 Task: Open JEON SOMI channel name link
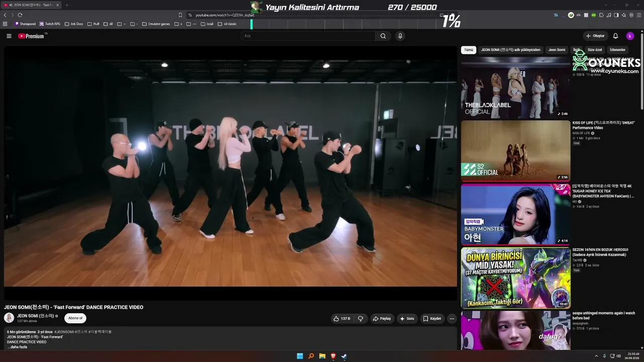(35, 316)
